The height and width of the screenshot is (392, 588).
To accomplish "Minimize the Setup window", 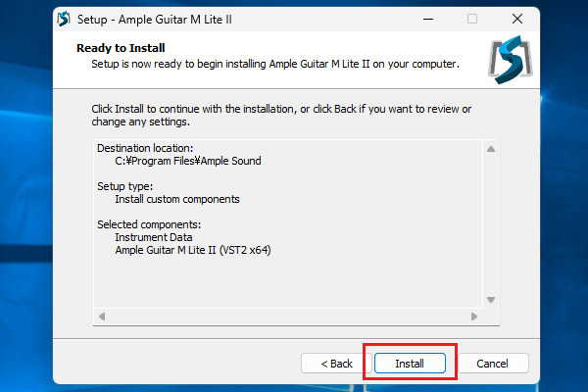I will pyautogui.click(x=427, y=19).
